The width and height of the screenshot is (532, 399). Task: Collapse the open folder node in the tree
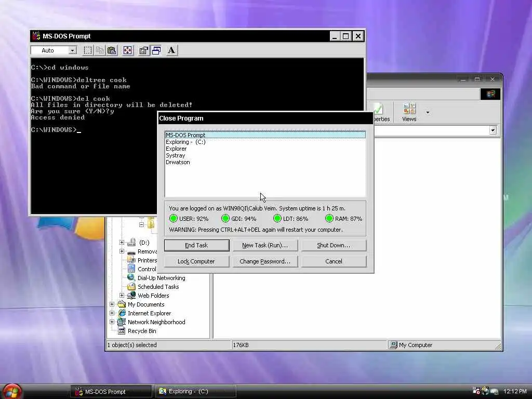tap(141, 224)
